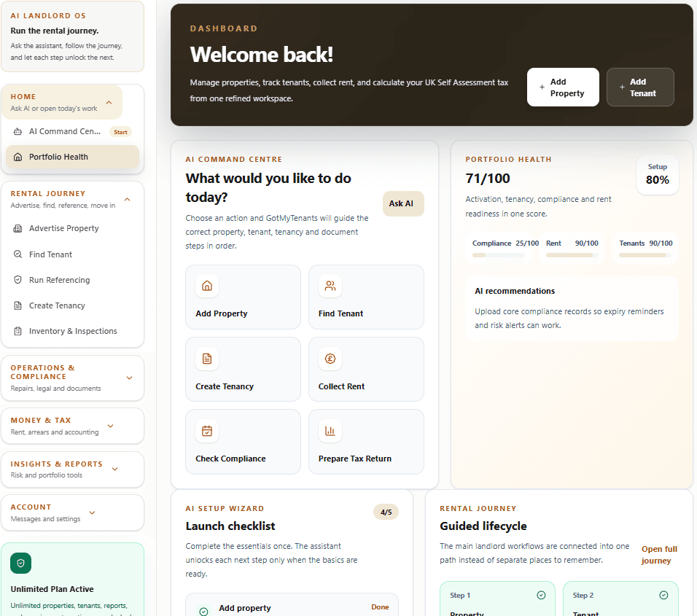Click the Launch checklist heading
This screenshot has width=697, height=616.
(x=230, y=526)
